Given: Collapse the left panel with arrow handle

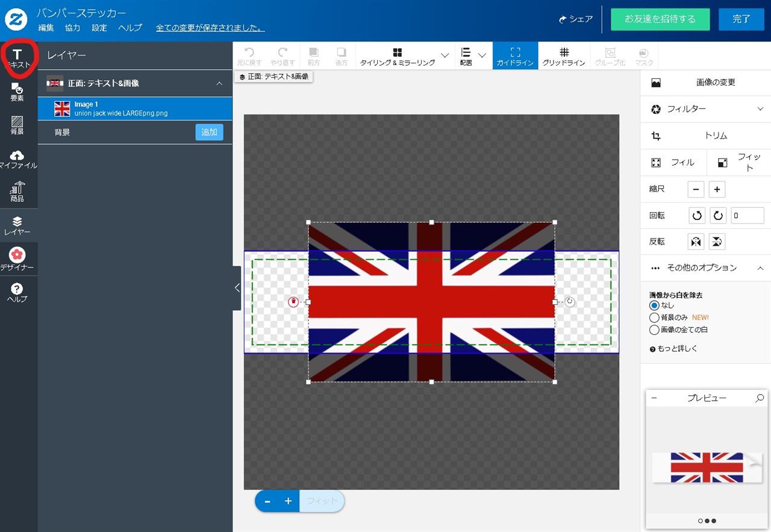Looking at the screenshot, I should (x=237, y=288).
